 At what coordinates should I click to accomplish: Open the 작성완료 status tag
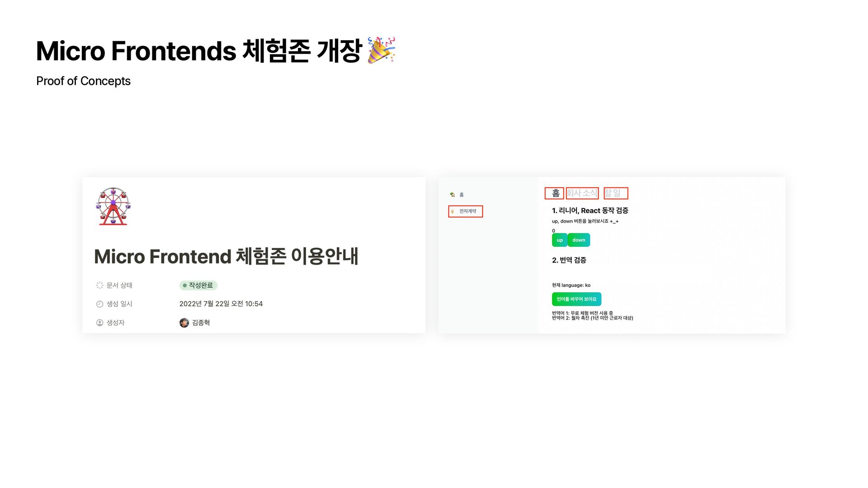pyautogui.click(x=198, y=286)
